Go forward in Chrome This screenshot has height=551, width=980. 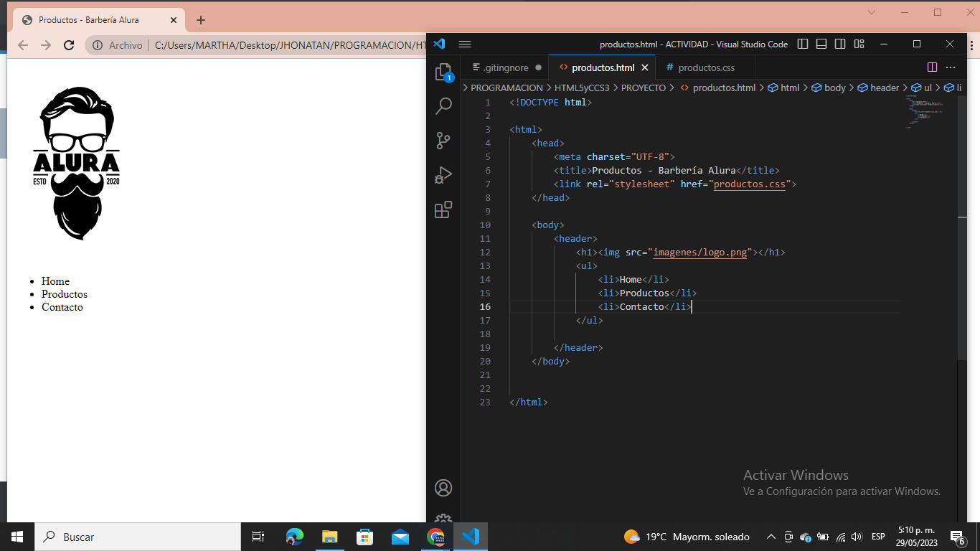coord(46,45)
